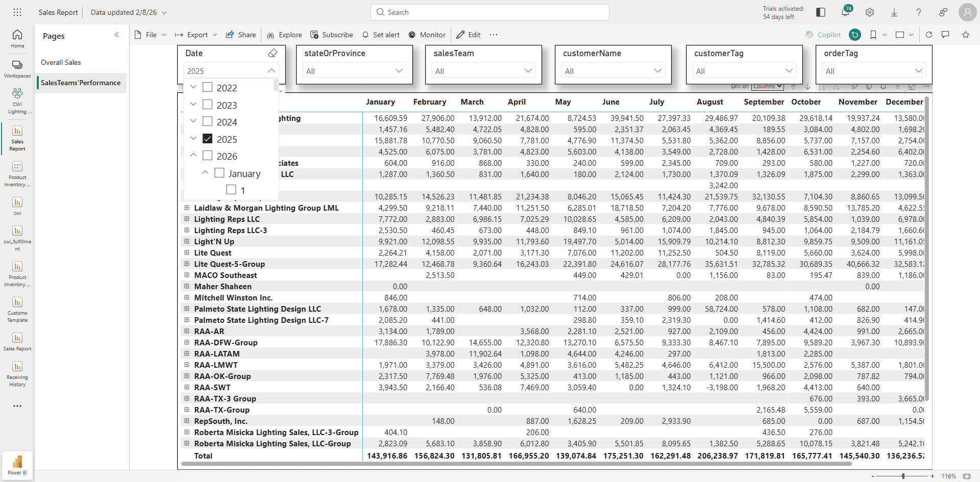The height and width of the screenshot is (482, 980).
Task: Open the help question mark icon
Action: [919, 12]
